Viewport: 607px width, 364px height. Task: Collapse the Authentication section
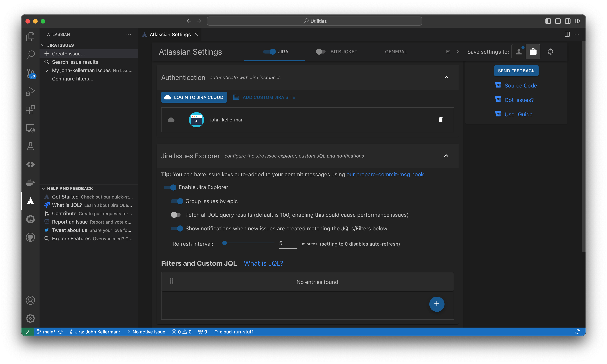(446, 77)
